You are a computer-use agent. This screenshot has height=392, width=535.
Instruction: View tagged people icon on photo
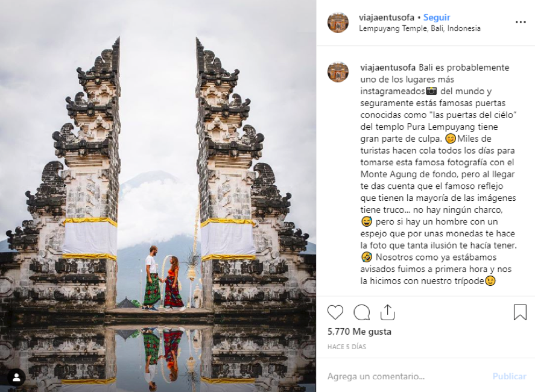[x=16, y=378]
